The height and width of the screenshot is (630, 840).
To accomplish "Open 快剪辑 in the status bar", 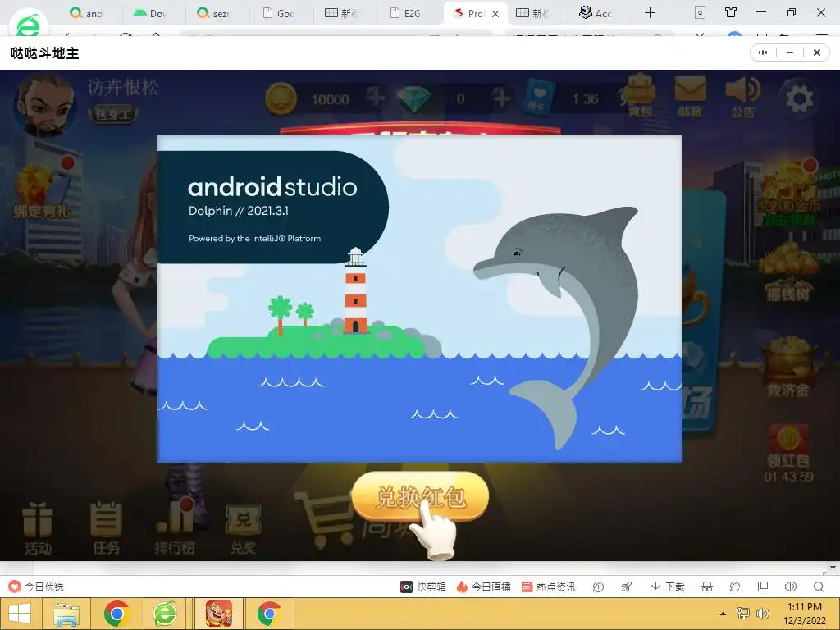I will (x=423, y=587).
